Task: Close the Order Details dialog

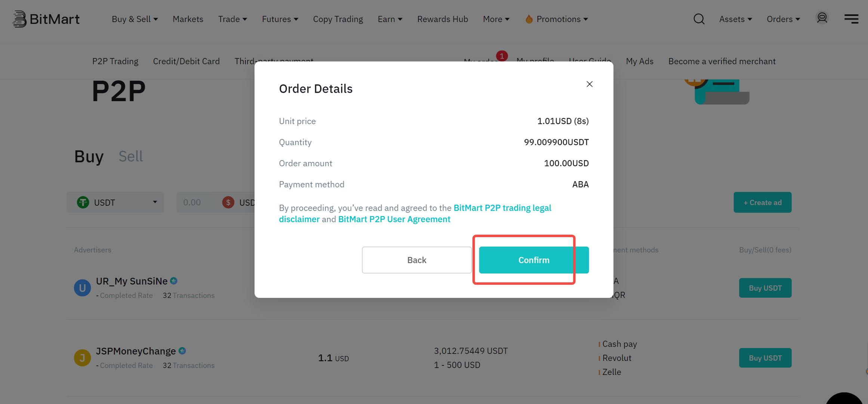Action: (x=589, y=84)
